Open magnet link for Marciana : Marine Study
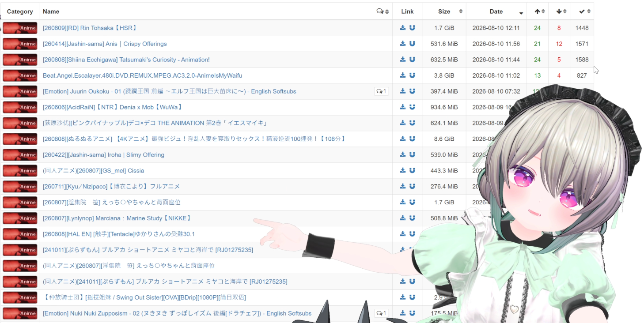This screenshot has height=323, width=644. (x=412, y=218)
